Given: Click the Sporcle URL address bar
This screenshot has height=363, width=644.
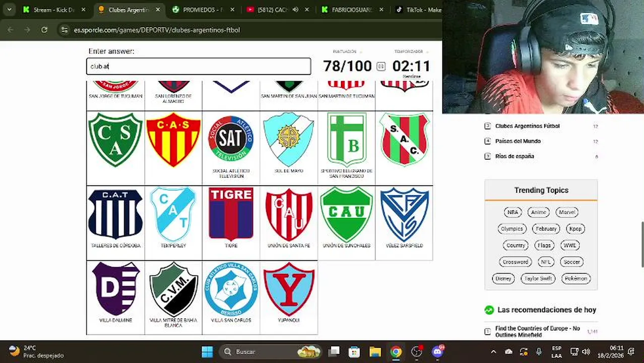Looking at the screenshot, I should click(x=157, y=30).
